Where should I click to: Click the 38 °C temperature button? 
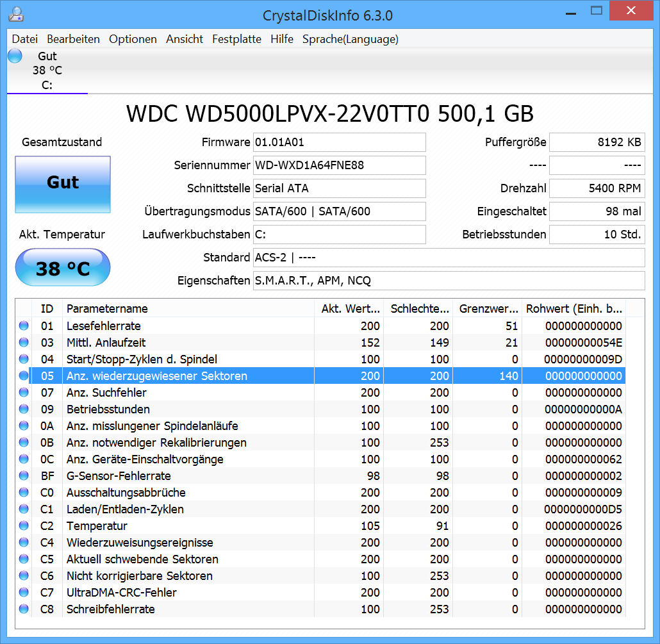point(63,267)
